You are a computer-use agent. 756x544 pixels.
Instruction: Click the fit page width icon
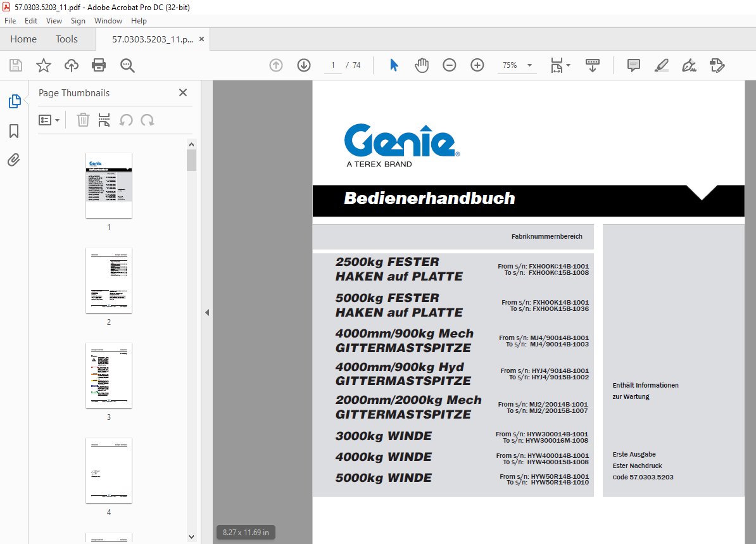click(x=557, y=65)
